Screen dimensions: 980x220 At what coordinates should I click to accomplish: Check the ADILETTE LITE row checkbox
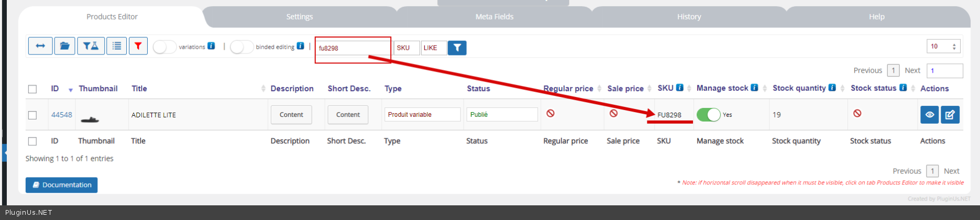(x=32, y=115)
